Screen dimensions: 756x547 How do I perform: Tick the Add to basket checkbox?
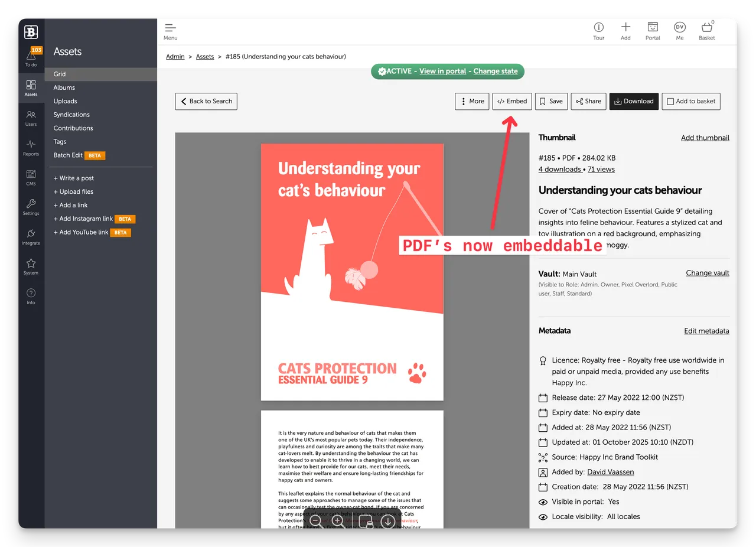coord(670,102)
